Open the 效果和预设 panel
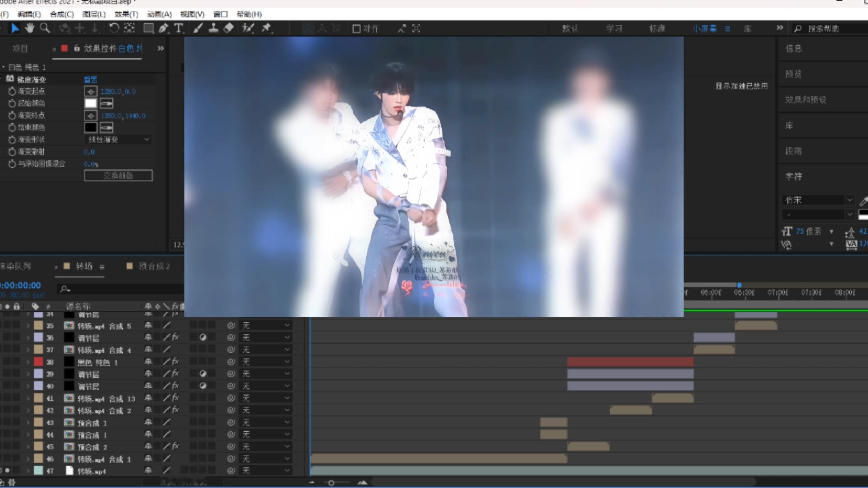The width and height of the screenshot is (868, 488). 806,100
